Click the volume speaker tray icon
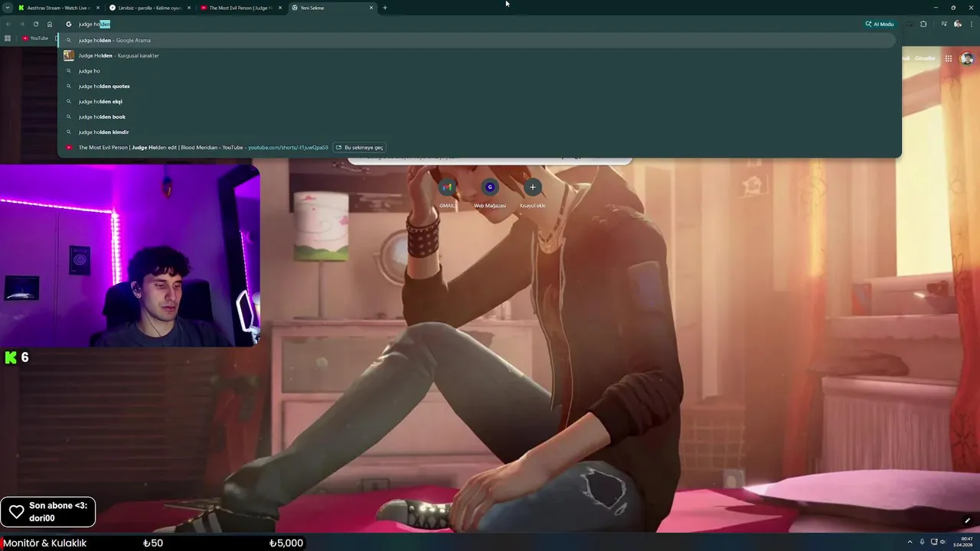980x551 pixels. click(x=942, y=542)
